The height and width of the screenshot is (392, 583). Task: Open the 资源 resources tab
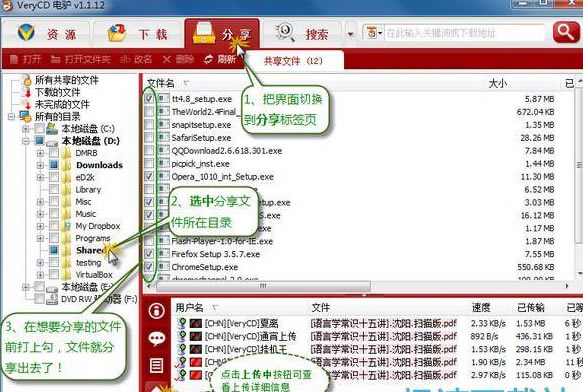tap(47, 34)
